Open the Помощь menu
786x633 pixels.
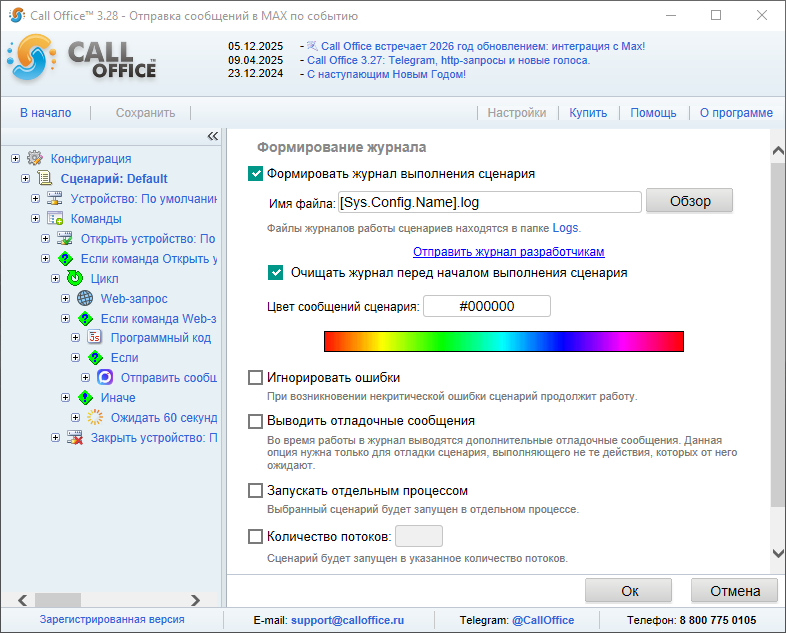[x=653, y=113]
